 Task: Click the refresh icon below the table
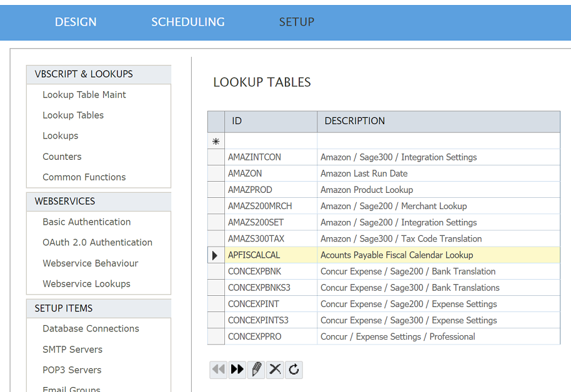click(294, 370)
